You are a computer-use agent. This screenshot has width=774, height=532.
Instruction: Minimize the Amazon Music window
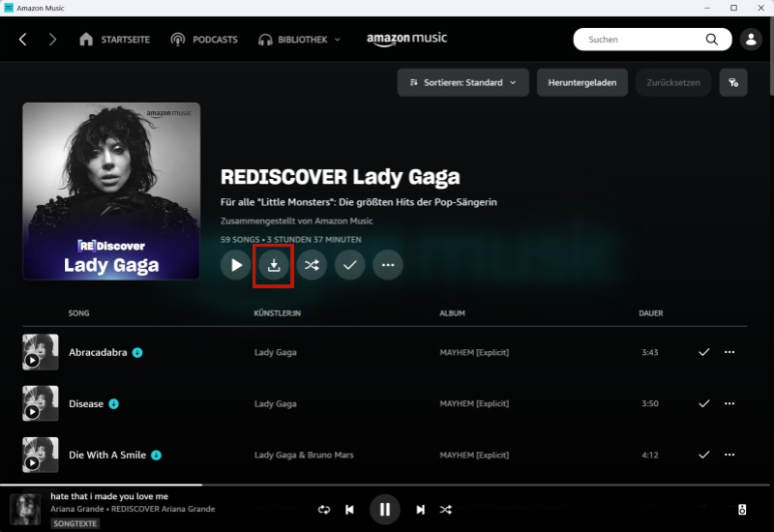(x=707, y=8)
